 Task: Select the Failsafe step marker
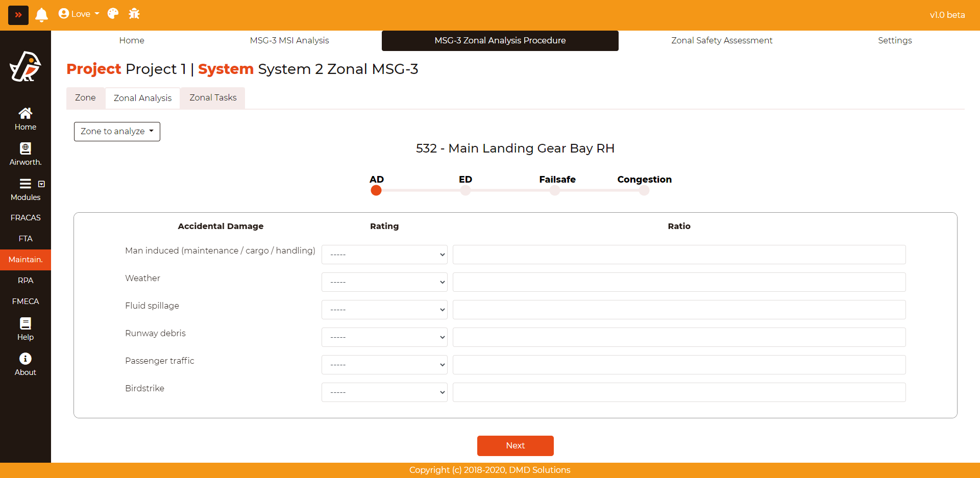555,190
